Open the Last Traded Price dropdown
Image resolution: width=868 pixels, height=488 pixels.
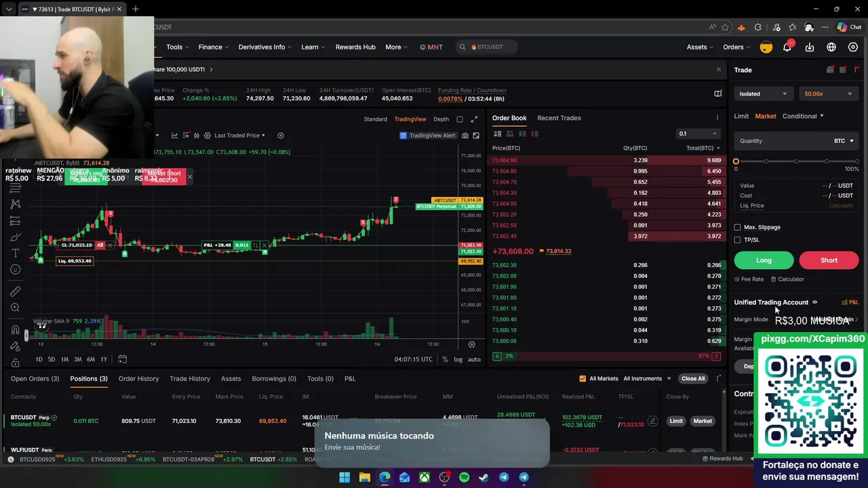239,136
